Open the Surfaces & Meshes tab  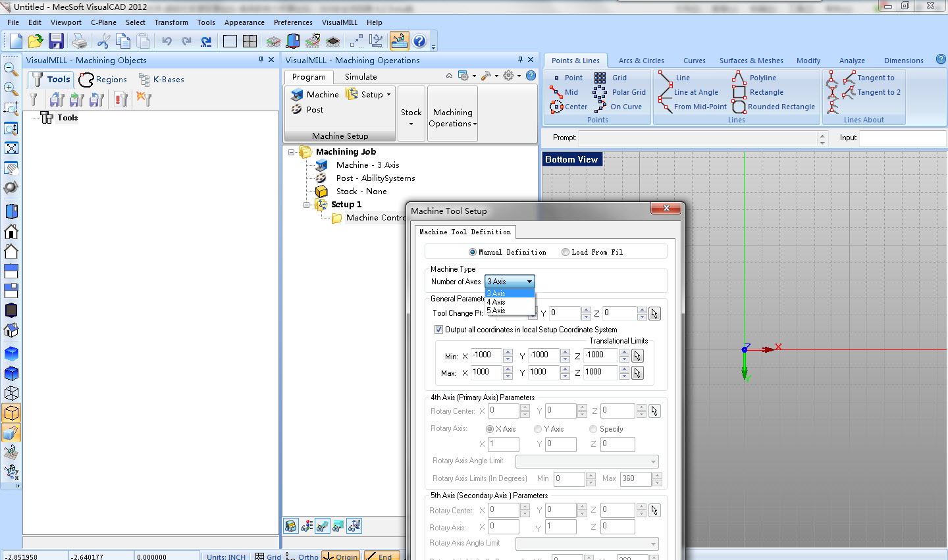pos(751,61)
